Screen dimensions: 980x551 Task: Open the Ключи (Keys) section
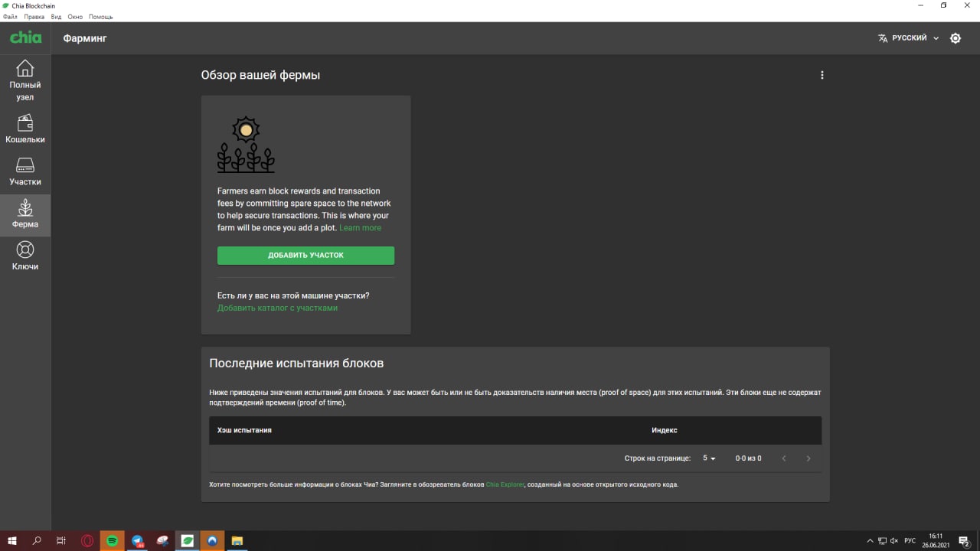point(25,256)
